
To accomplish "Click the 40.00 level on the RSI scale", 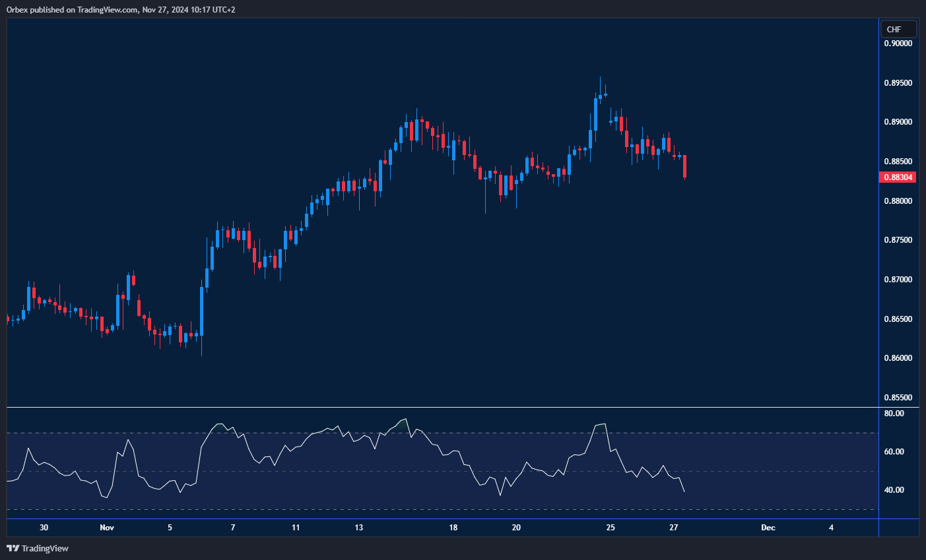I will [x=894, y=490].
